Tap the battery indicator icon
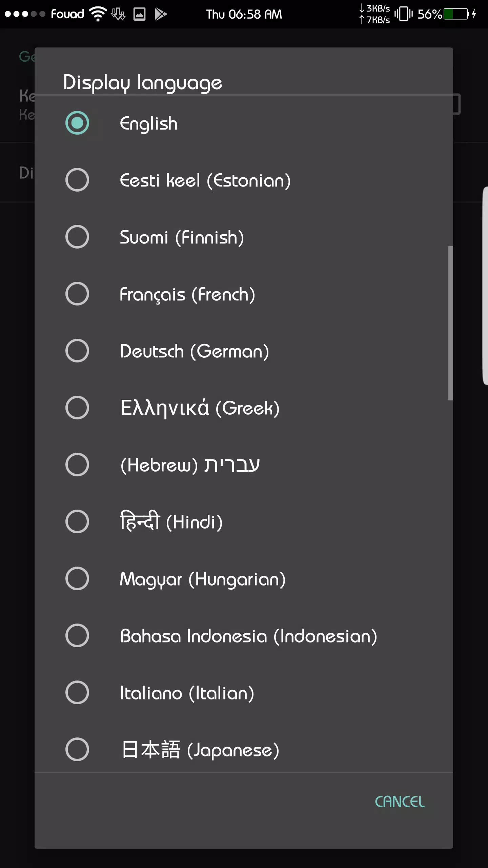 tap(457, 14)
